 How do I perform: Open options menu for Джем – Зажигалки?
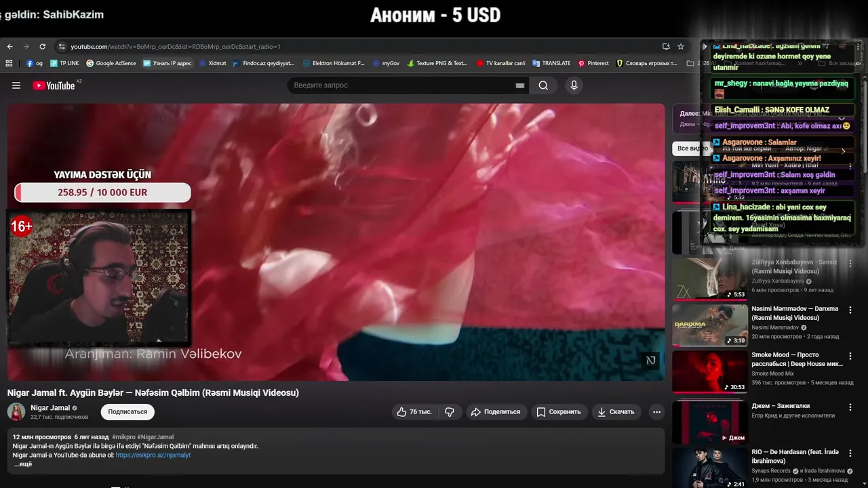[x=850, y=407]
